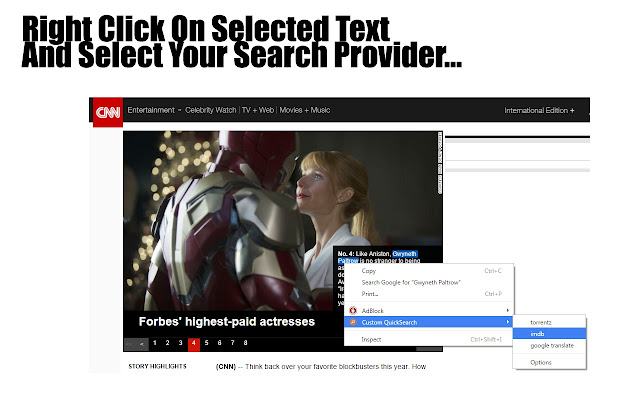640x400 pixels.
Task: Go to TV + Web section
Action: 258,110
